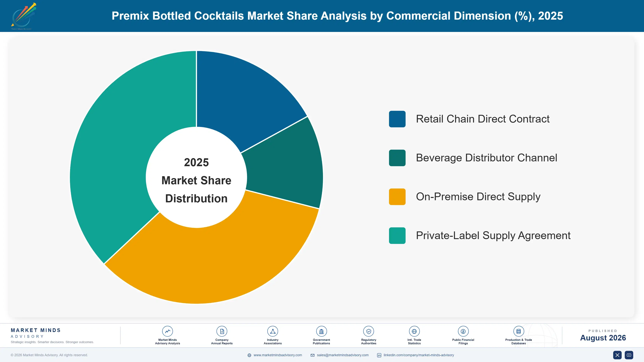
Task: Click the Industry Associations network icon
Action: [273, 331]
